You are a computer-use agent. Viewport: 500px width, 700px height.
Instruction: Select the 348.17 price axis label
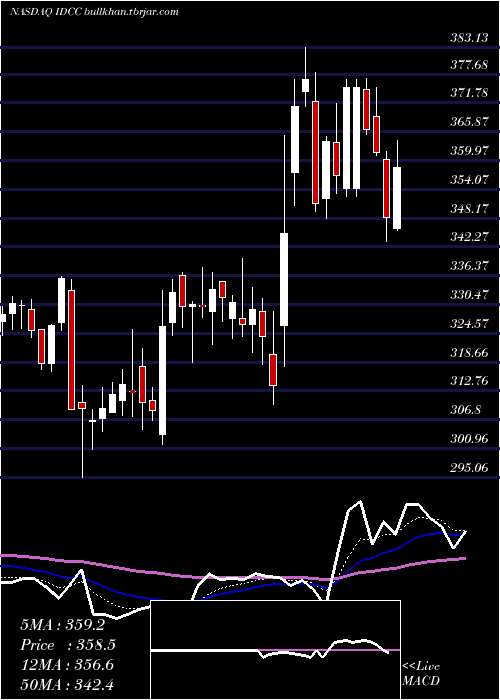[469, 208]
